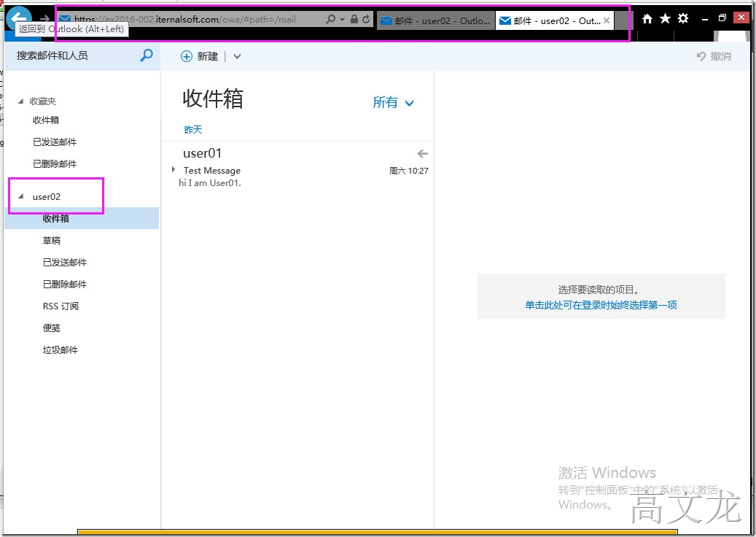
Task: Click the 收件箱 large heading
Action: point(213,99)
